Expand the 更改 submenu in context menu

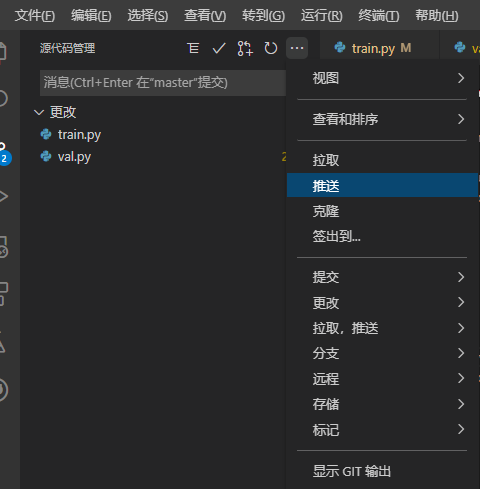[382, 303]
